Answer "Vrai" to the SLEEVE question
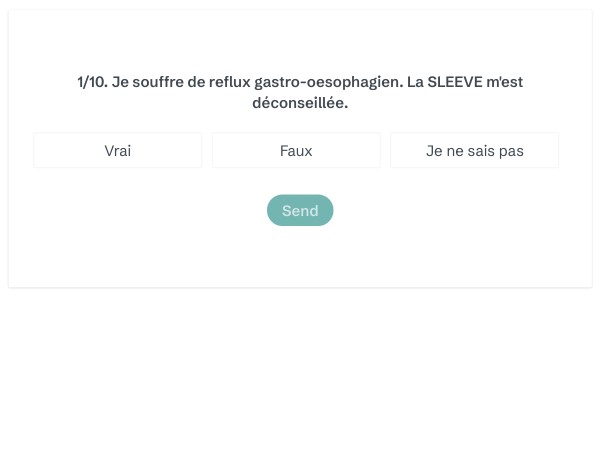 118,151
